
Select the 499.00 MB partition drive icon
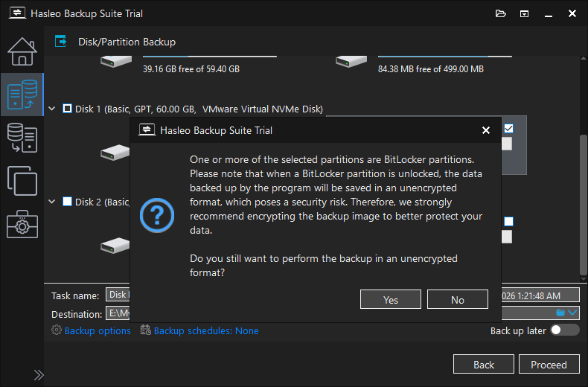coord(351,61)
